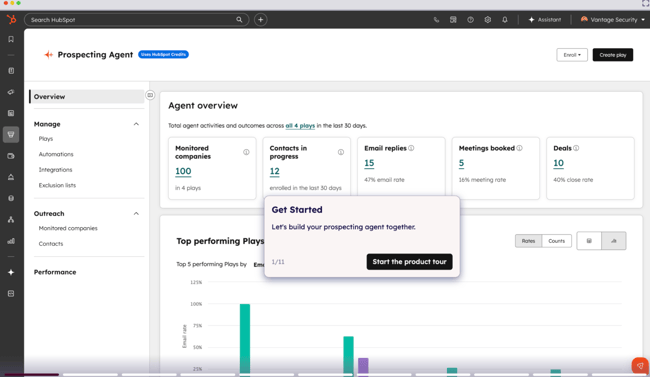Click the '47% email rate' text

pos(384,180)
